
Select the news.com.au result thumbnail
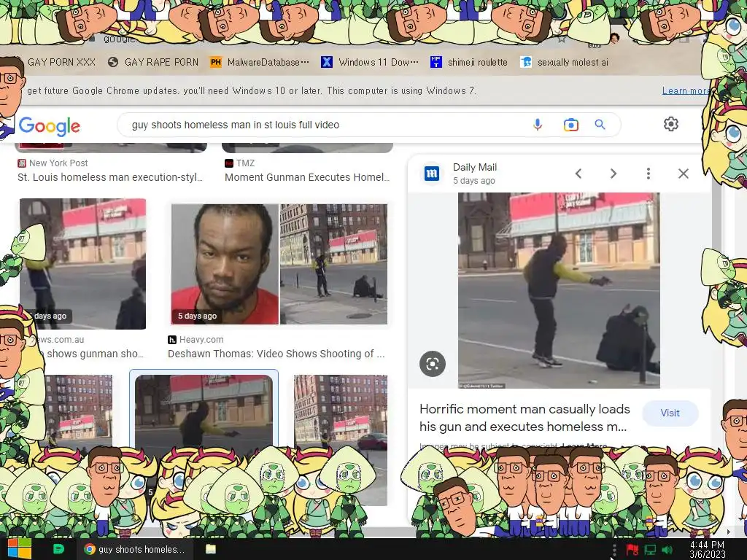click(82, 264)
